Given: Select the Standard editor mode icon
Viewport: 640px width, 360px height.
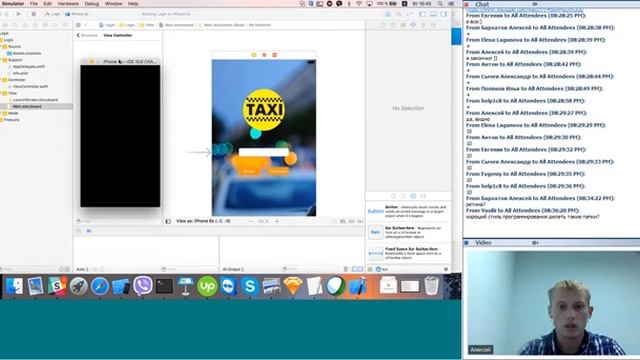Looking at the screenshot, I should 388,14.
